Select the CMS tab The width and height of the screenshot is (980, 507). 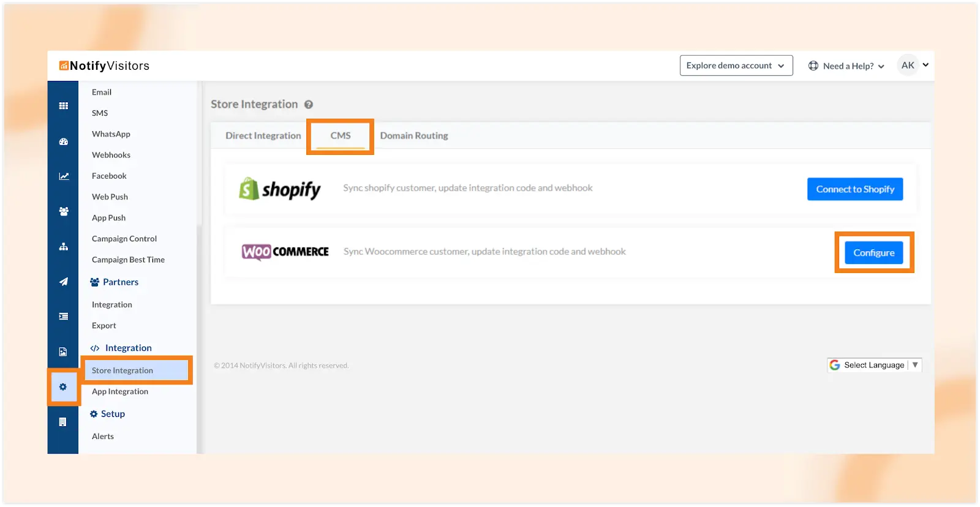click(341, 135)
